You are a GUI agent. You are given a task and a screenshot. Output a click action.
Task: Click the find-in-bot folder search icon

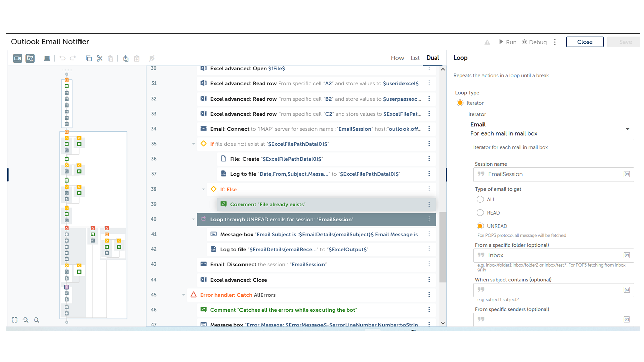pyautogui.click(x=30, y=58)
